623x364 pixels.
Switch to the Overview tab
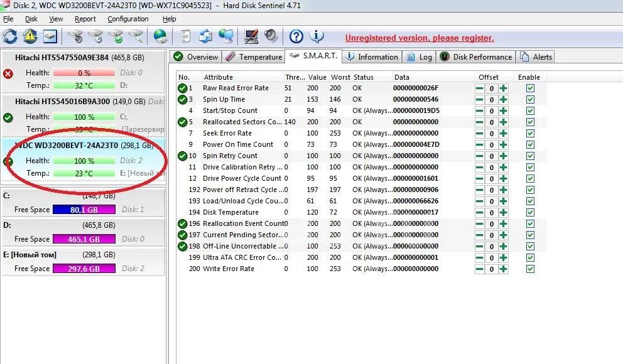pos(196,56)
